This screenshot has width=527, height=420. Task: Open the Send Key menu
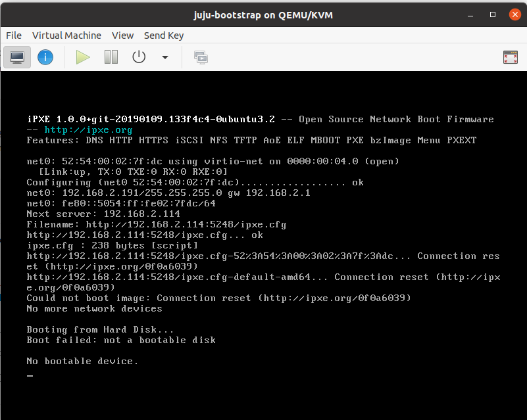164,35
